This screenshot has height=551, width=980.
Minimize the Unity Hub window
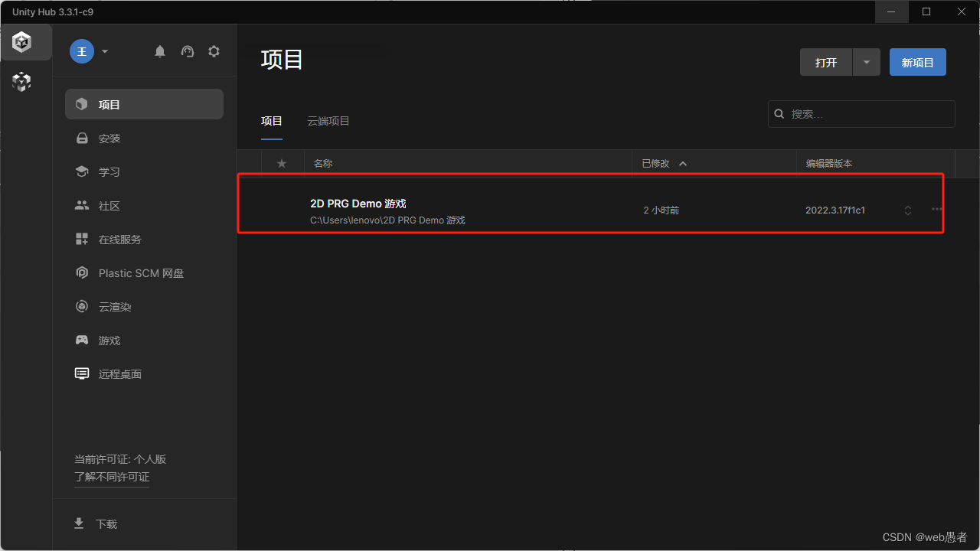tap(891, 11)
